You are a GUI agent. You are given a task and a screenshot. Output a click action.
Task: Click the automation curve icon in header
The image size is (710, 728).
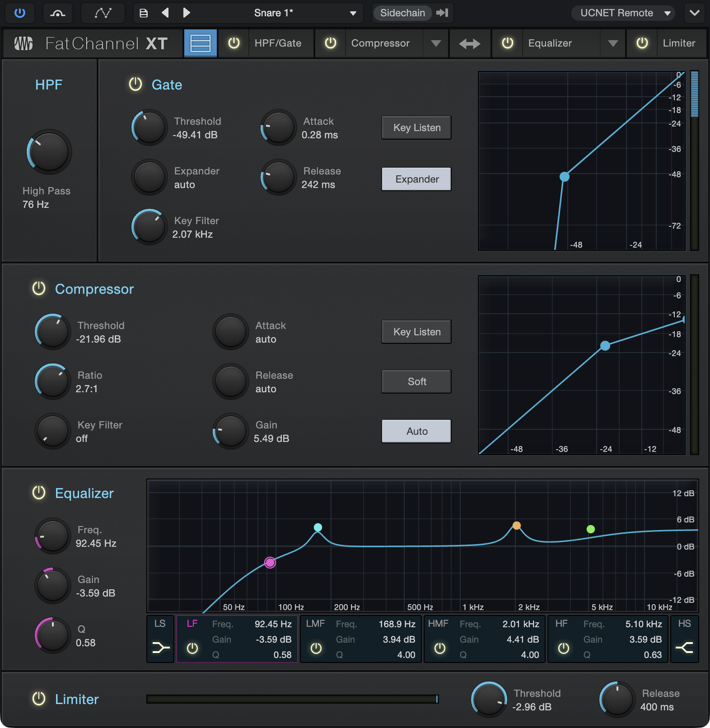[x=57, y=13]
